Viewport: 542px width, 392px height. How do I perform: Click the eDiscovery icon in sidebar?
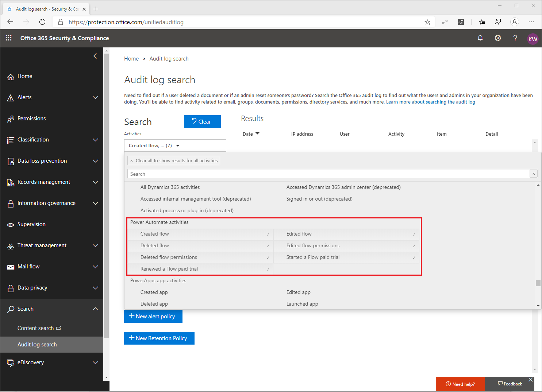click(x=11, y=362)
